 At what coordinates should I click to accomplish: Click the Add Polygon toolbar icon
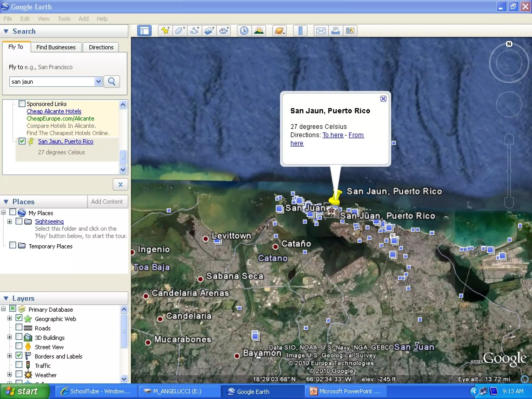[x=180, y=31]
